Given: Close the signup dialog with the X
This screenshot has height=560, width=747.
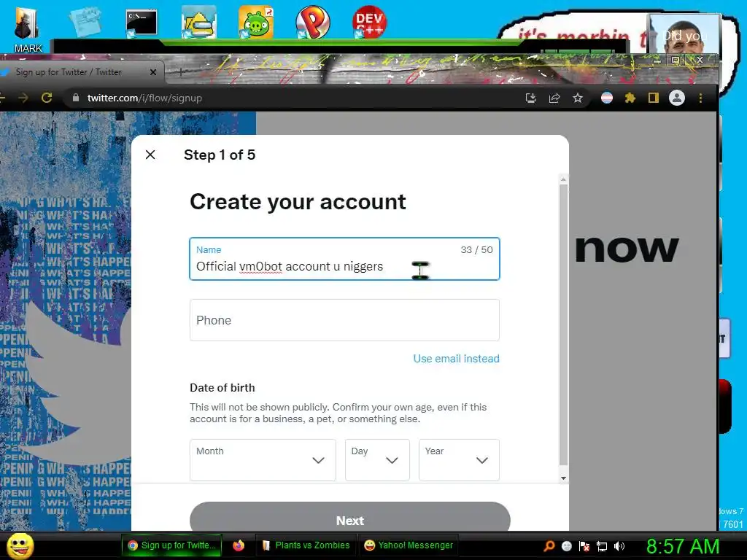Looking at the screenshot, I should coord(150,155).
